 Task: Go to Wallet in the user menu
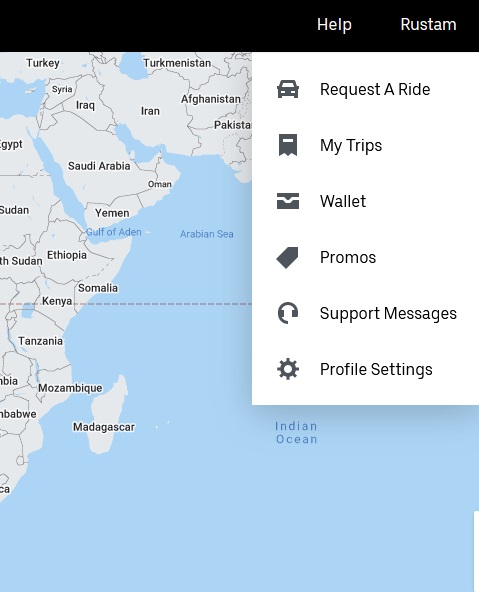point(343,201)
